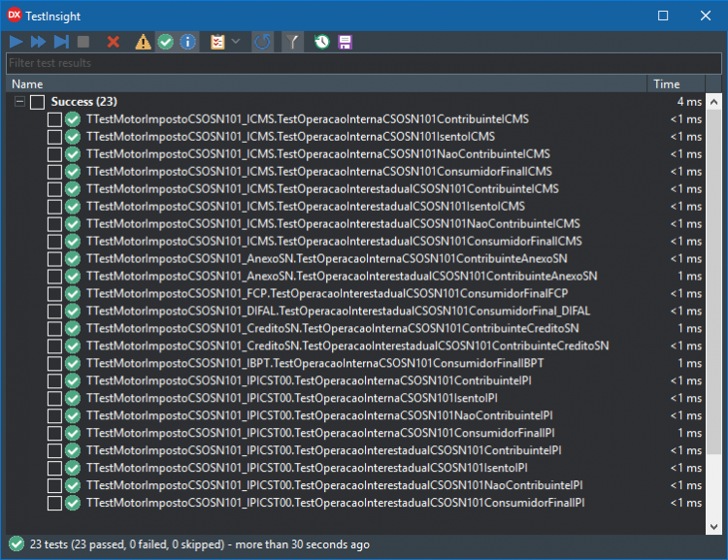This screenshot has height=560, width=728.
Task: Collapse the Success (23) group
Action: coord(19,101)
